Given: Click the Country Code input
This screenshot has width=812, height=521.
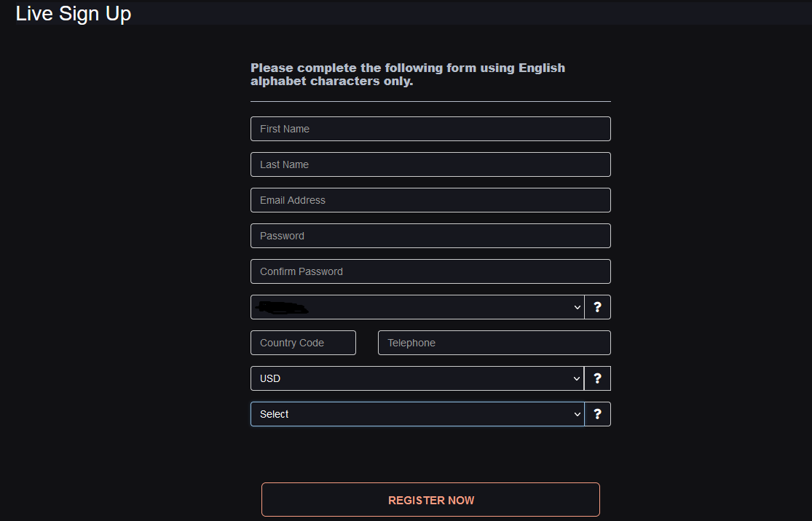Looking at the screenshot, I should click(303, 343).
